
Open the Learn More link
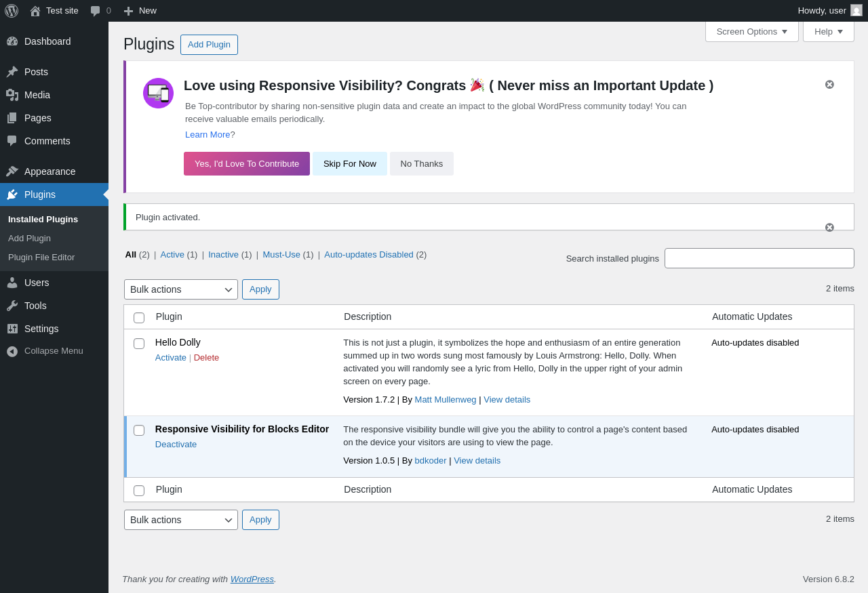tap(208, 134)
